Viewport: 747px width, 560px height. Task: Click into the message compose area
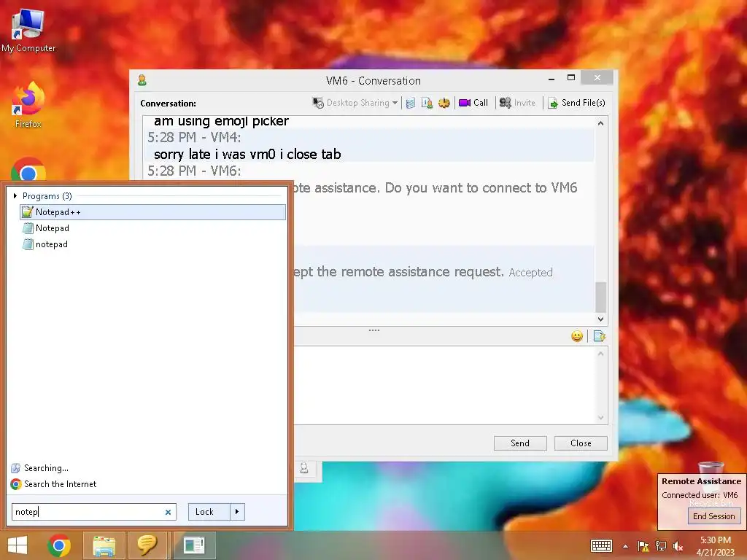click(x=443, y=385)
